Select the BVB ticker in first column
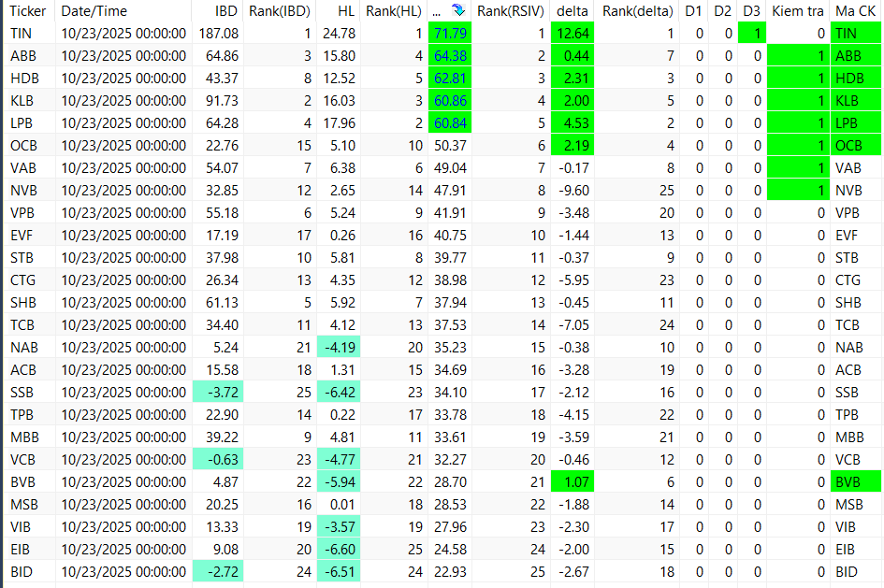This screenshot has width=884, height=588. (23, 482)
